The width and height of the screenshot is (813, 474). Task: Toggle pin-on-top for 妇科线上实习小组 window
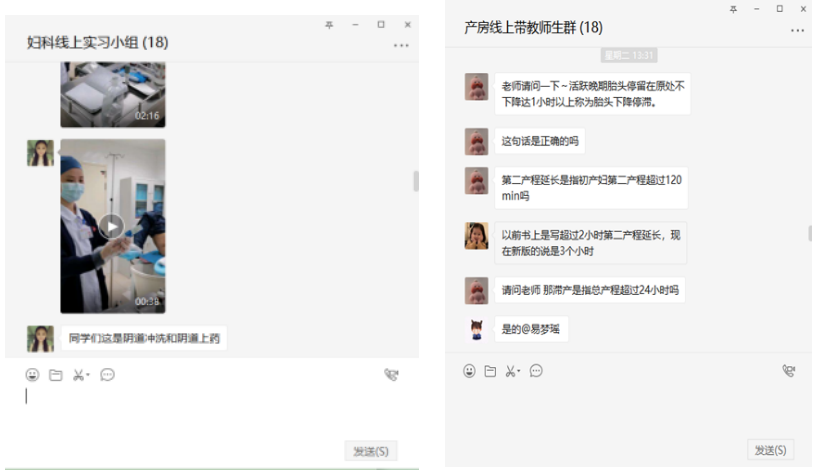pyautogui.click(x=330, y=24)
